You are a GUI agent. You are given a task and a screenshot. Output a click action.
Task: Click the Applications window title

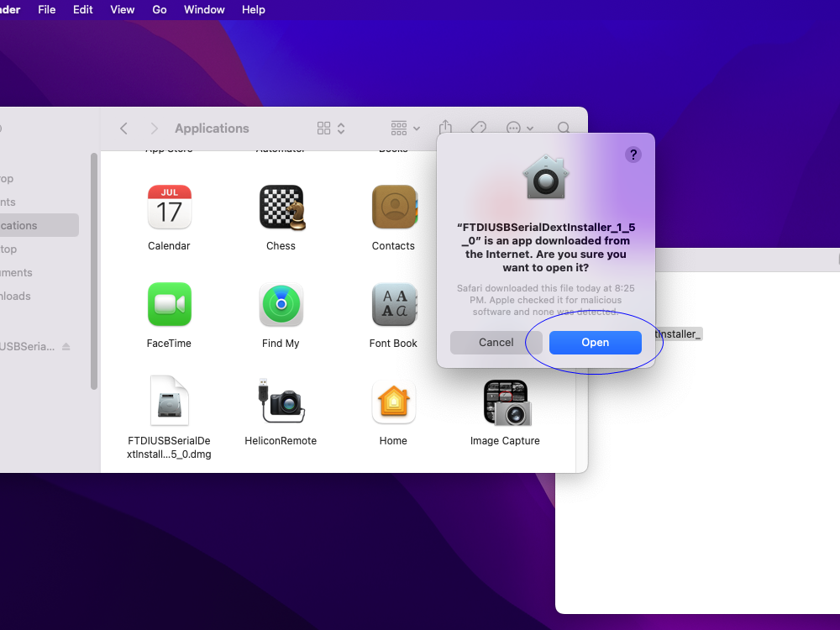pyautogui.click(x=213, y=129)
